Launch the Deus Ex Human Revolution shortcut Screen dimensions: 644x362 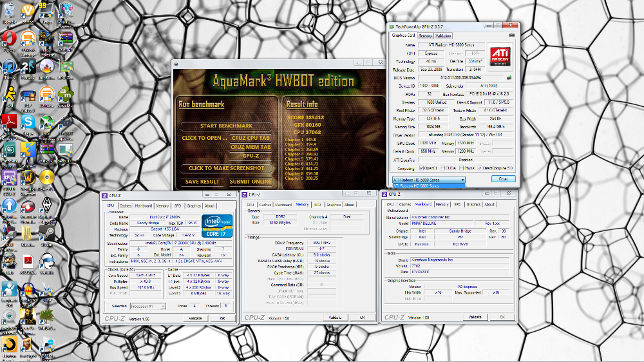tap(28, 319)
